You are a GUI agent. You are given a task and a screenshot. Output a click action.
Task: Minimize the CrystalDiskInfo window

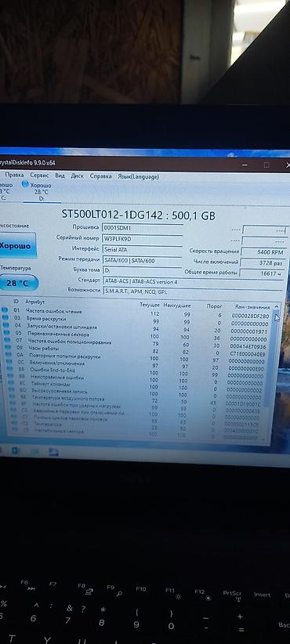coord(245,165)
